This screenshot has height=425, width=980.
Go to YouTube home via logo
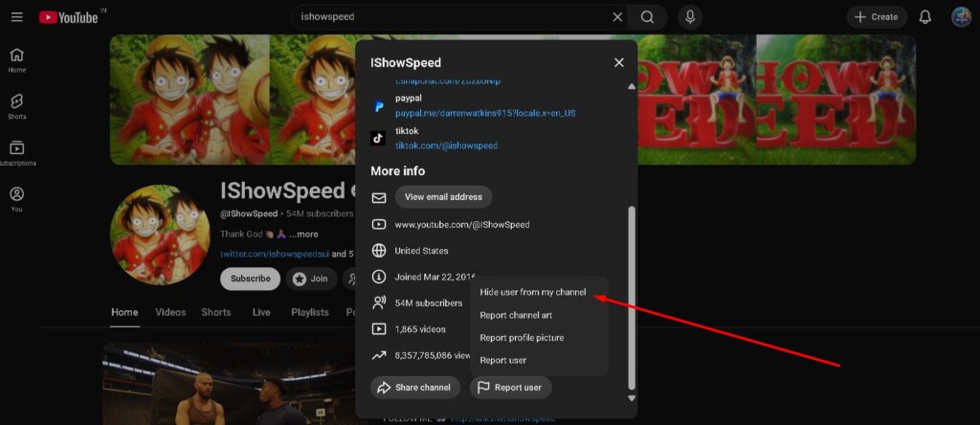click(68, 17)
